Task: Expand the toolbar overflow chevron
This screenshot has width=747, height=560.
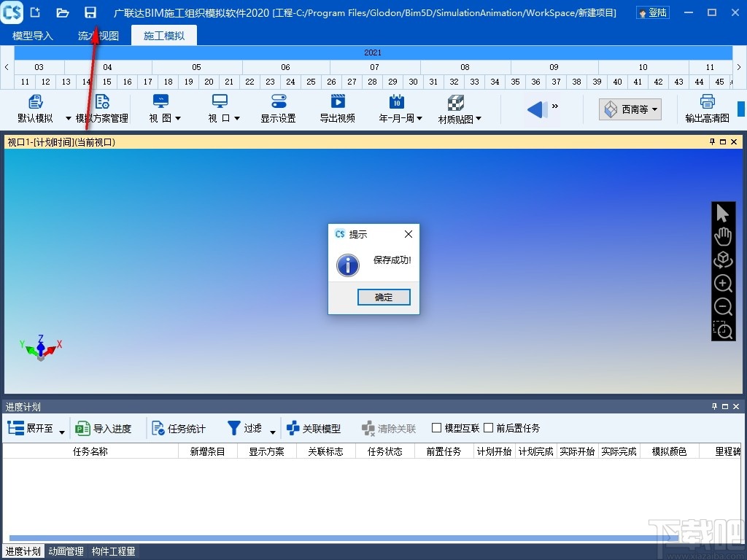Action: 554,106
